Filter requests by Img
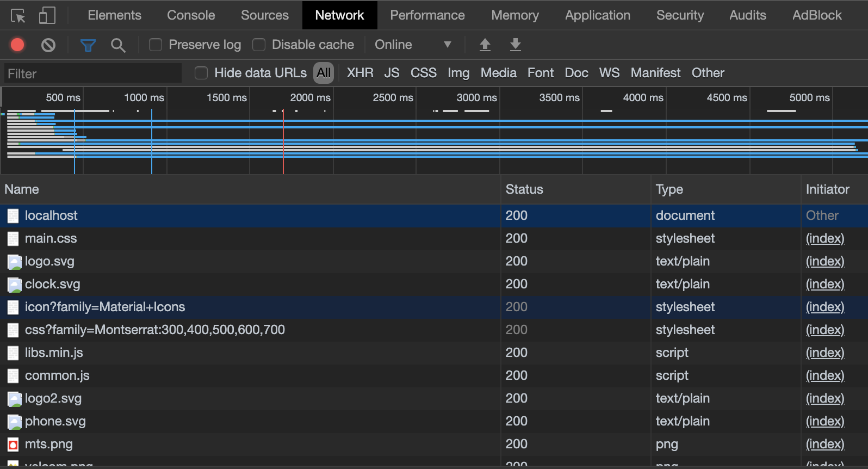The height and width of the screenshot is (469, 868). (x=458, y=73)
